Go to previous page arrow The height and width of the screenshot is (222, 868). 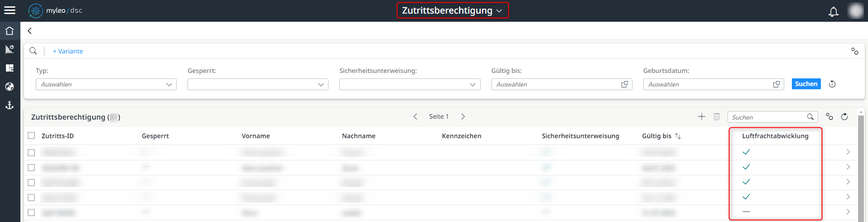[415, 116]
